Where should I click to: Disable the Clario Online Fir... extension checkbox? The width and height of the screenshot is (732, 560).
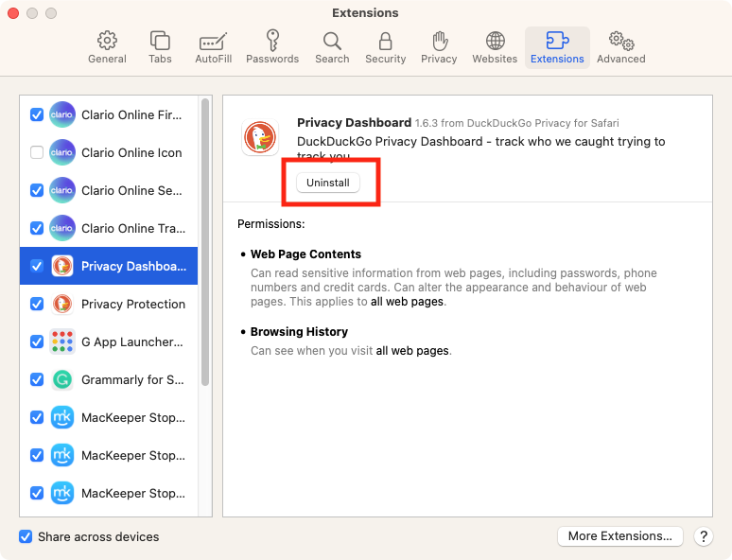click(37, 114)
